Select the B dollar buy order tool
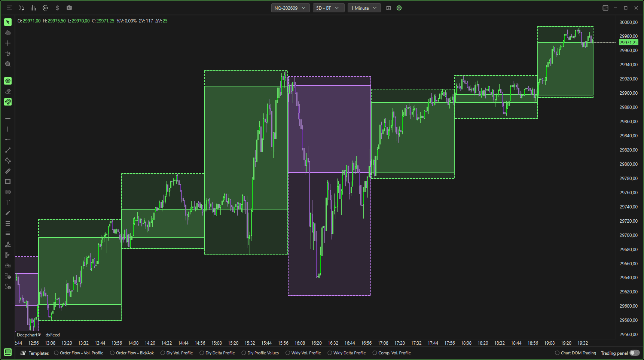The height and width of the screenshot is (360, 644). [x=8, y=276]
